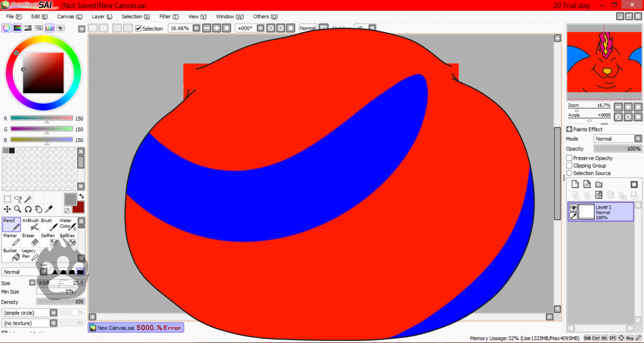Select the Hand pan tool
The image size is (644, 343).
click(x=39, y=209)
